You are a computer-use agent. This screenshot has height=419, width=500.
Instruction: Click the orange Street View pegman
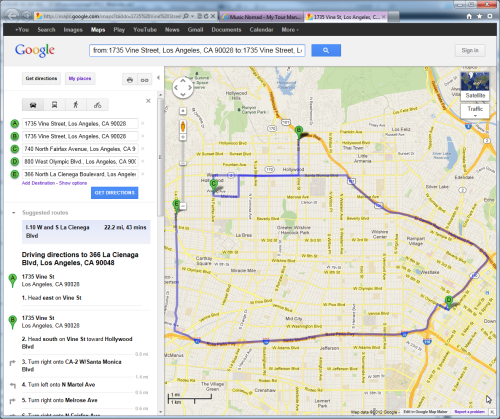(183, 126)
